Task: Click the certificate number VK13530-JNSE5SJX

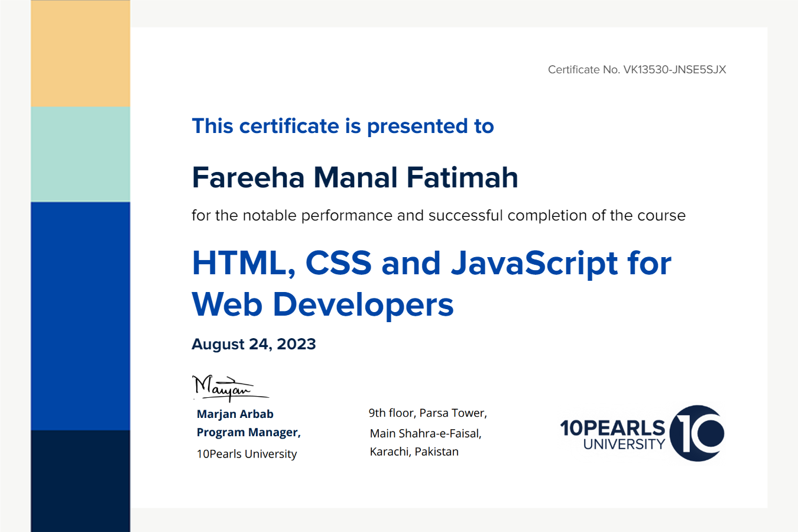Action: pyautogui.click(x=674, y=70)
